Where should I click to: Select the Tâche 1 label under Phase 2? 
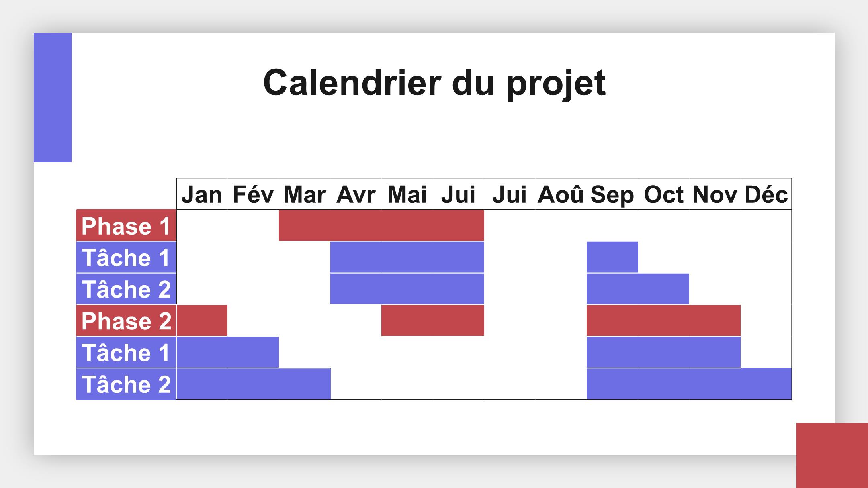(126, 352)
